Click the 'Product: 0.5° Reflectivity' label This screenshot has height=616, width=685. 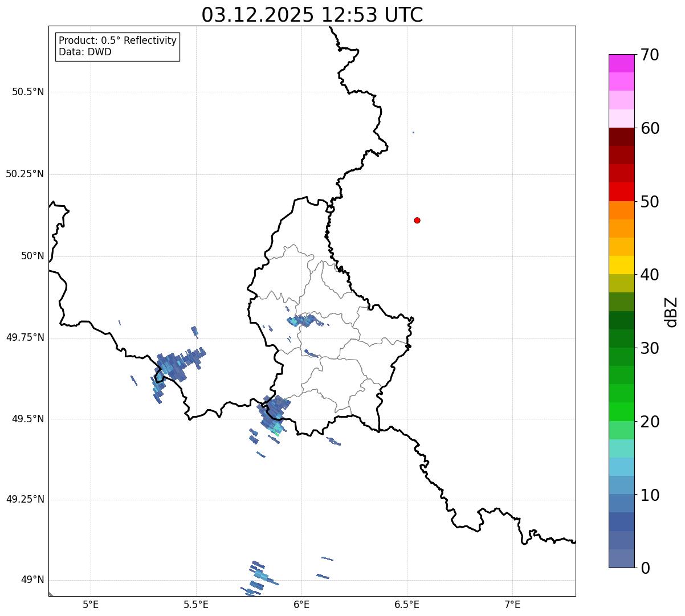[x=117, y=40]
